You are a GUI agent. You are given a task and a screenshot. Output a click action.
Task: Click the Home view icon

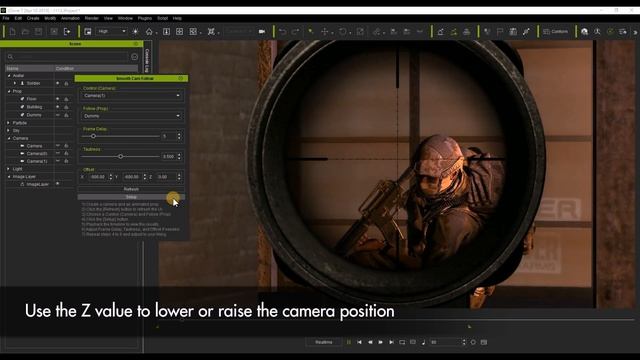coord(149,31)
